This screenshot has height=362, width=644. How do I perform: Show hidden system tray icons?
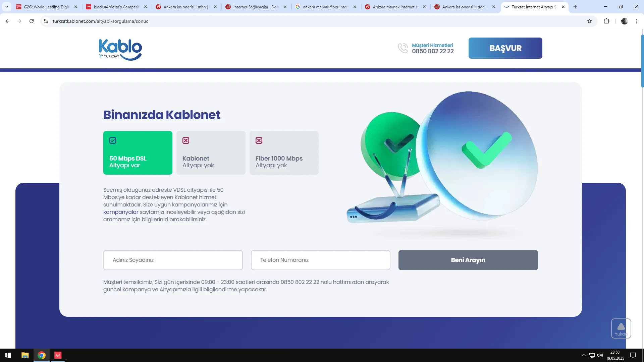(x=584, y=355)
